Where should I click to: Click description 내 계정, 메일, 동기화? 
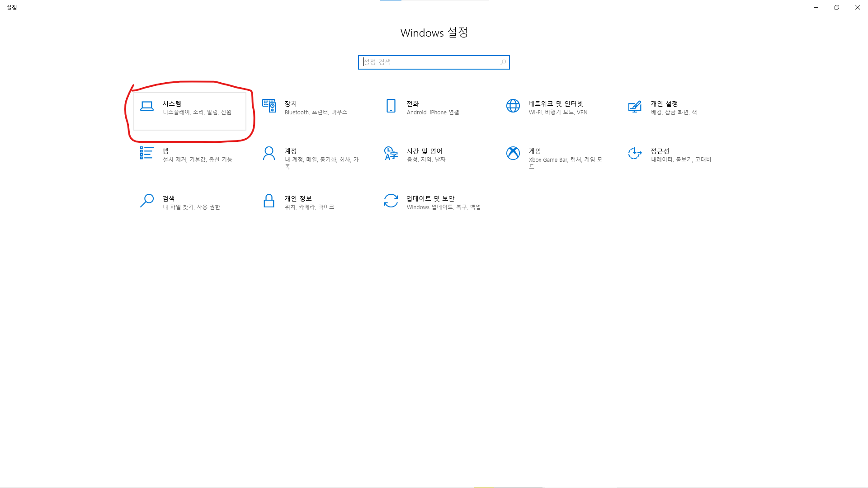[x=322, y=163]
